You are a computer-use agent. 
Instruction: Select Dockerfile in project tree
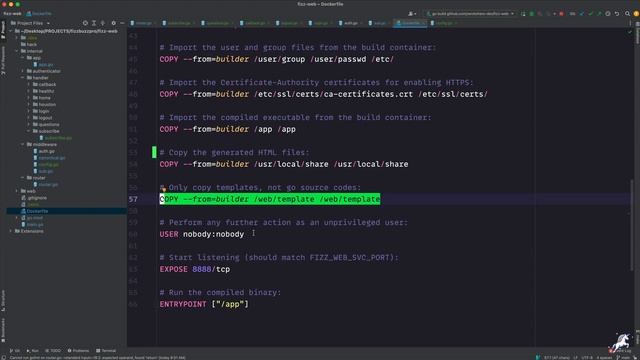pyautogui.click(x=37, y=211)
